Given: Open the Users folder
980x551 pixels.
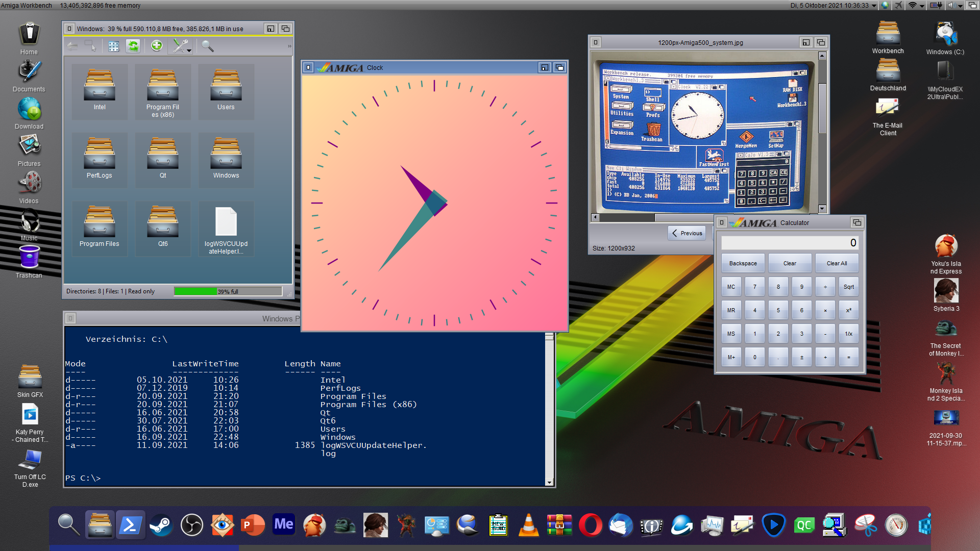Looking at the screenshot, I should pos(226,91).
